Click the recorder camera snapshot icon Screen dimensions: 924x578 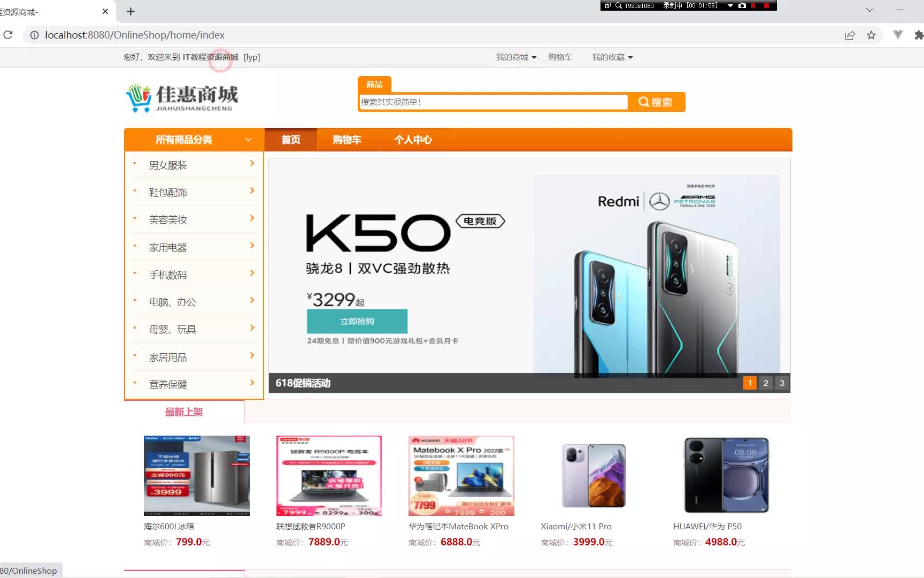(742, 5)
